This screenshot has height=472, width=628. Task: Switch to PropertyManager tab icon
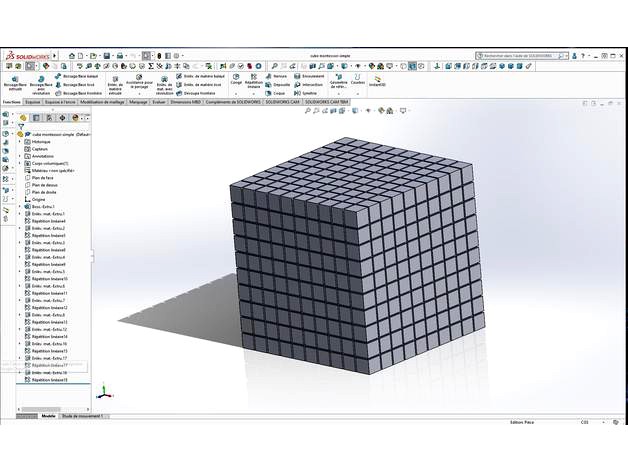(x=36, y=117)
